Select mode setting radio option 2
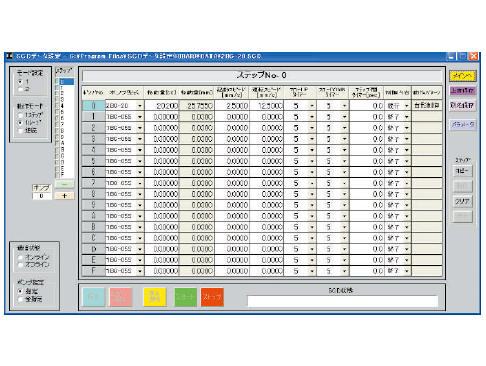The width and height of the screenshot is (486, 366). [20, 89]
